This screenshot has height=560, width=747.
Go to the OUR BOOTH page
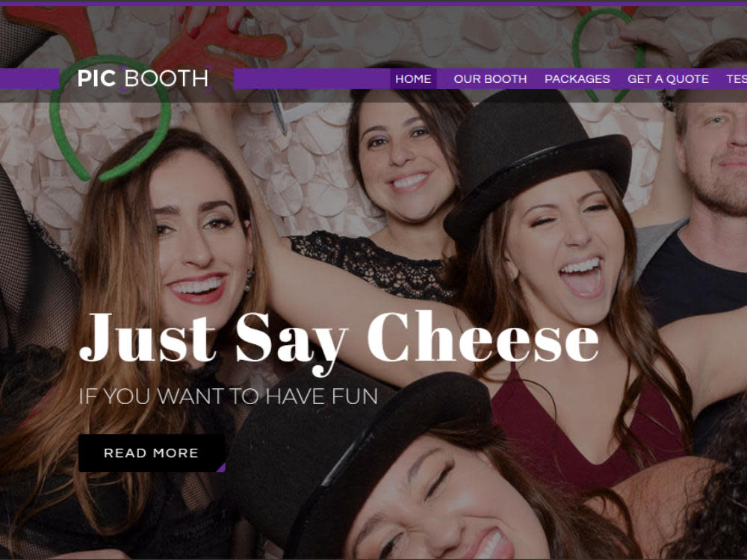(490, 79)
